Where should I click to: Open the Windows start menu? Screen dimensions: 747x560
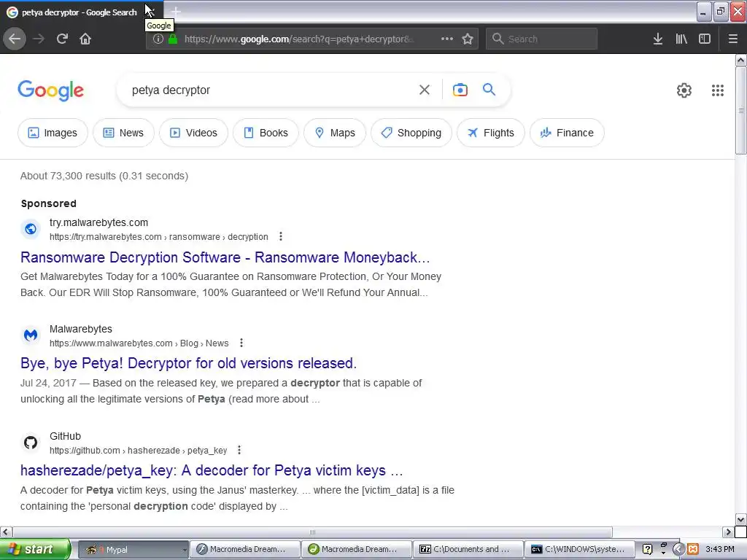click(x=35, y=549)
